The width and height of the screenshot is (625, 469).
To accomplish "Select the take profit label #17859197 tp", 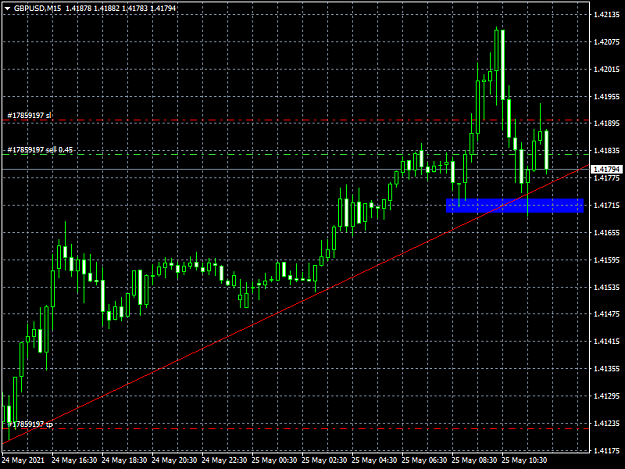I will click(30, 424).
